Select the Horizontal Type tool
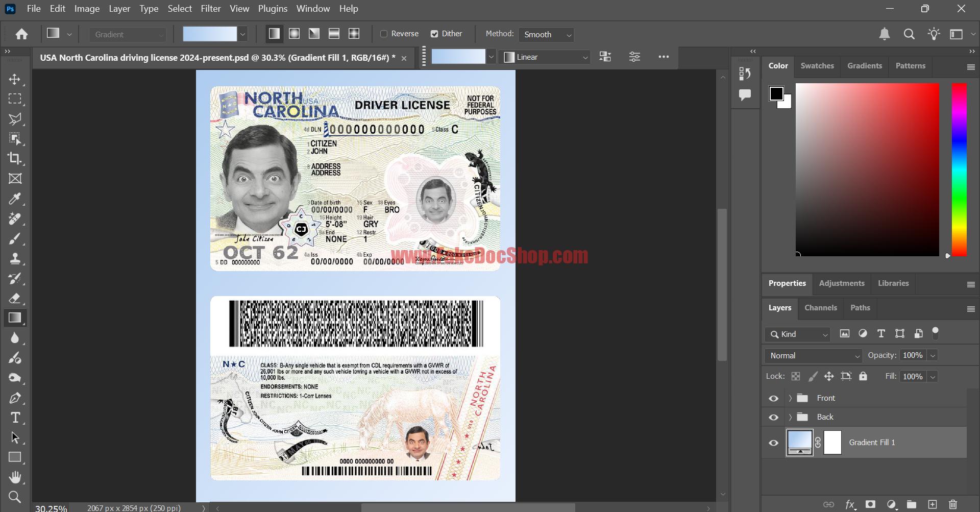Screen dimensions: 980x512 pyautogui.click(x=15, y=418)
